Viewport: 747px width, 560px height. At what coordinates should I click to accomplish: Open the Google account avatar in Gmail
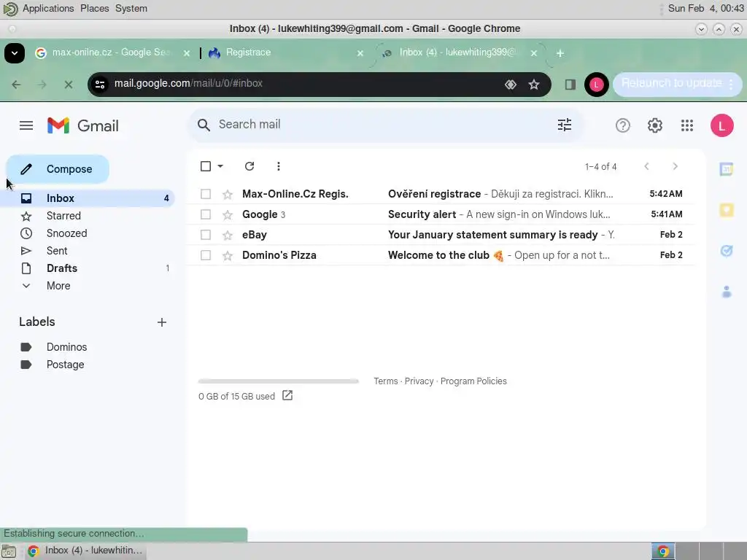click(721, 125)
